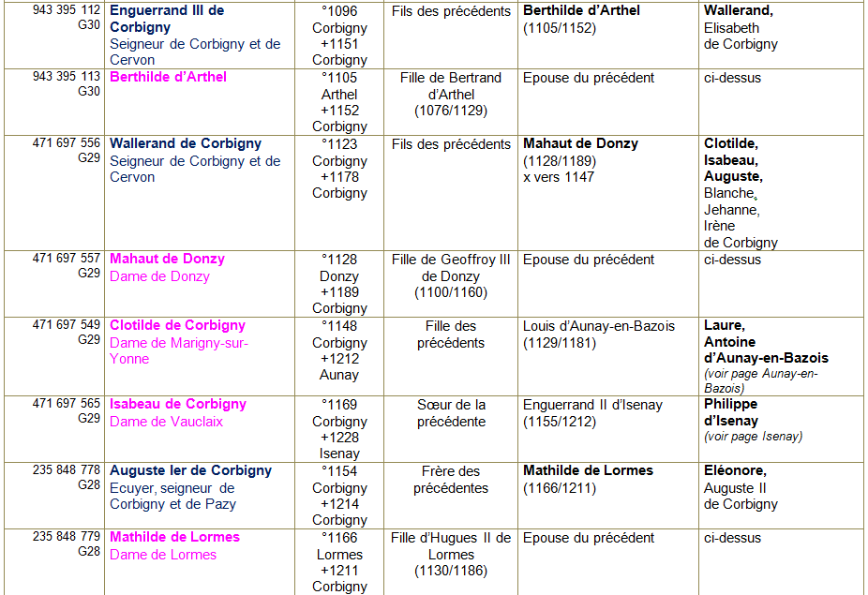Select the birth year °1128
This screenshot has width=868, height=595.
pos(339,259)
